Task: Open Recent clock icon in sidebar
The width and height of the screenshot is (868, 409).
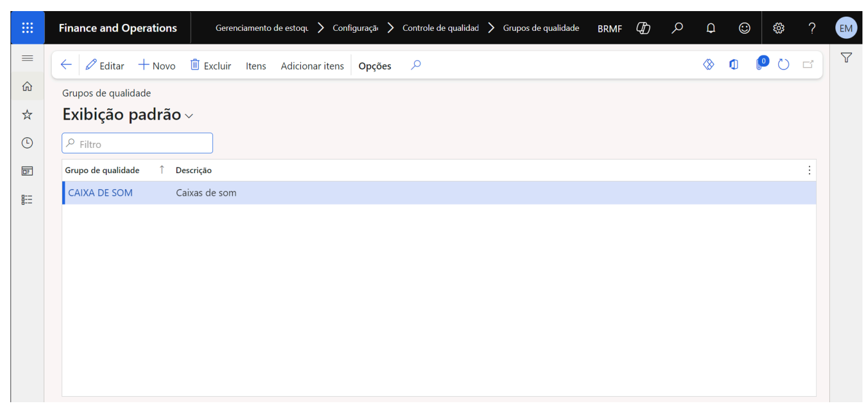Action: [x=27, y=143]
